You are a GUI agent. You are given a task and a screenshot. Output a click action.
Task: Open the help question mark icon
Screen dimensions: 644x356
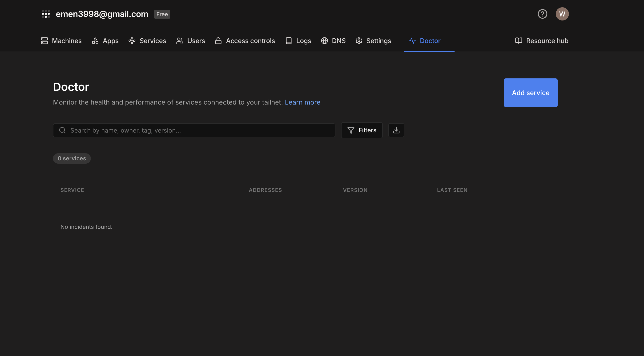[542, 14]
